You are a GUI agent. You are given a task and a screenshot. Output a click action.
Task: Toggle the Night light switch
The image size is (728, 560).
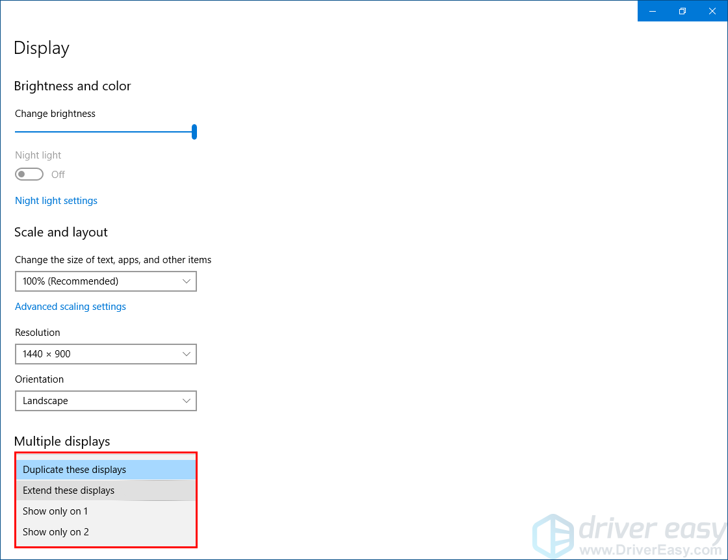29,174
